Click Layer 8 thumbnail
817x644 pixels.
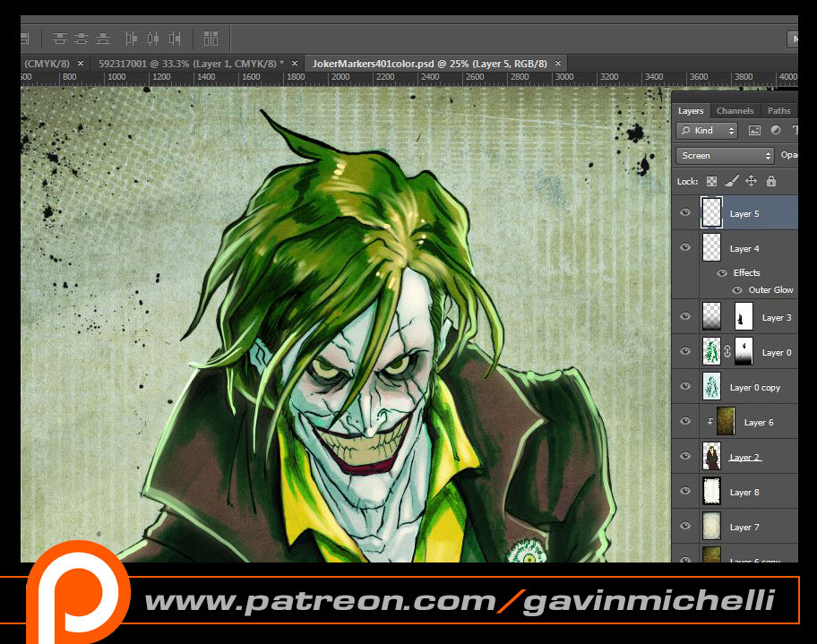tap(712, 491)
